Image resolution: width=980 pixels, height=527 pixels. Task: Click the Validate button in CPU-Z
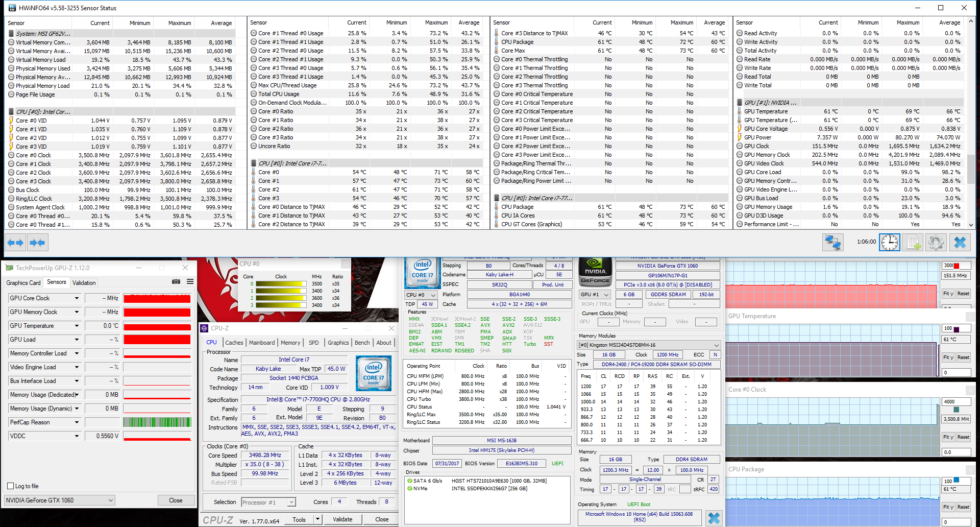pyautogui.click(x=342, y=519)
